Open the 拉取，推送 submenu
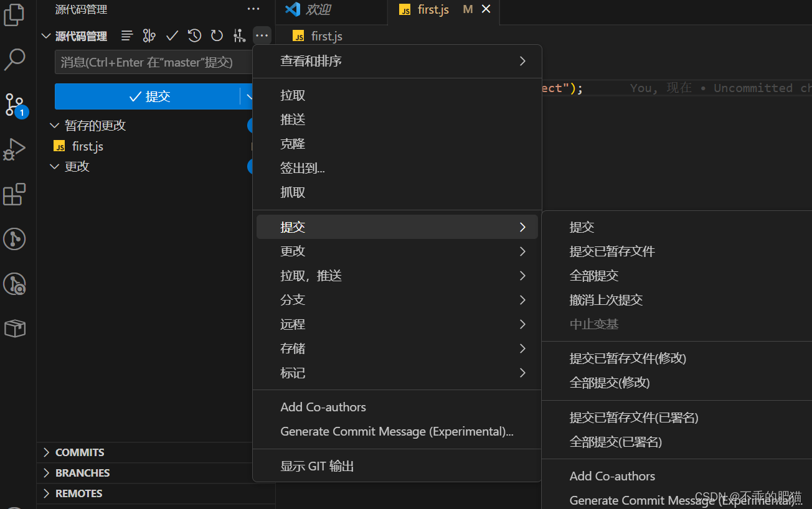This screenshot has height=509, width=812. tap(397, 276)
